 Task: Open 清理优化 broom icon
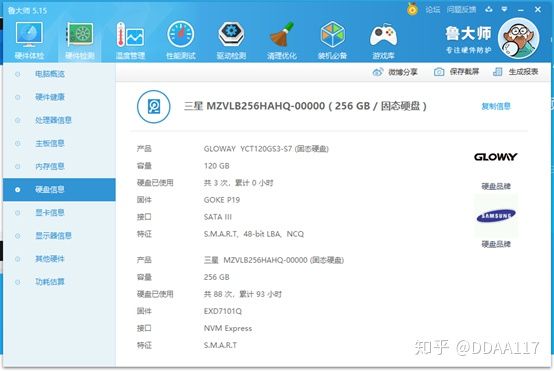(282, 34)
